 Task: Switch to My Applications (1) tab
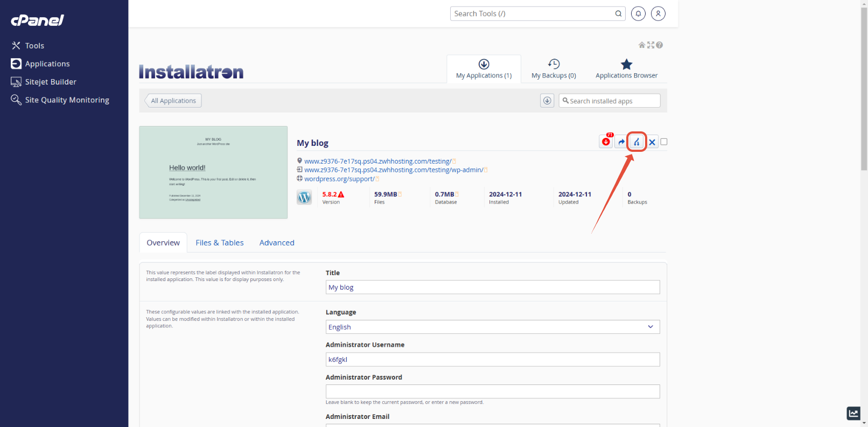(x=484, y=69)
